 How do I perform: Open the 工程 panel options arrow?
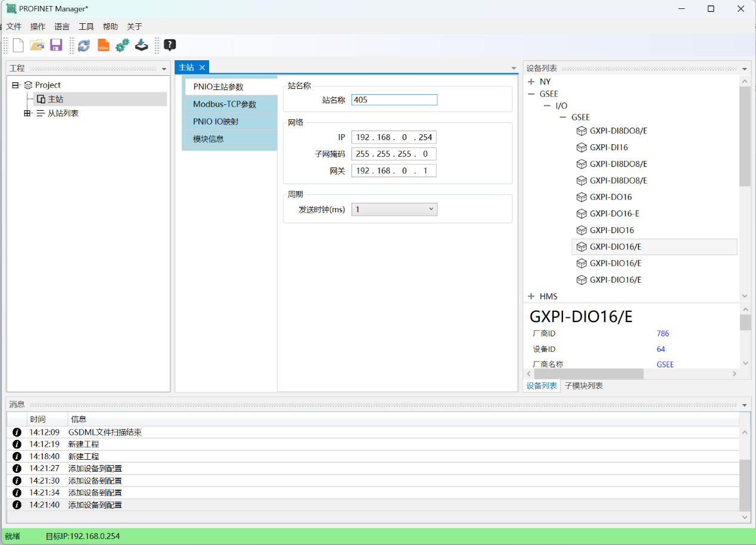pyautogui.click(x=164, y=69)
